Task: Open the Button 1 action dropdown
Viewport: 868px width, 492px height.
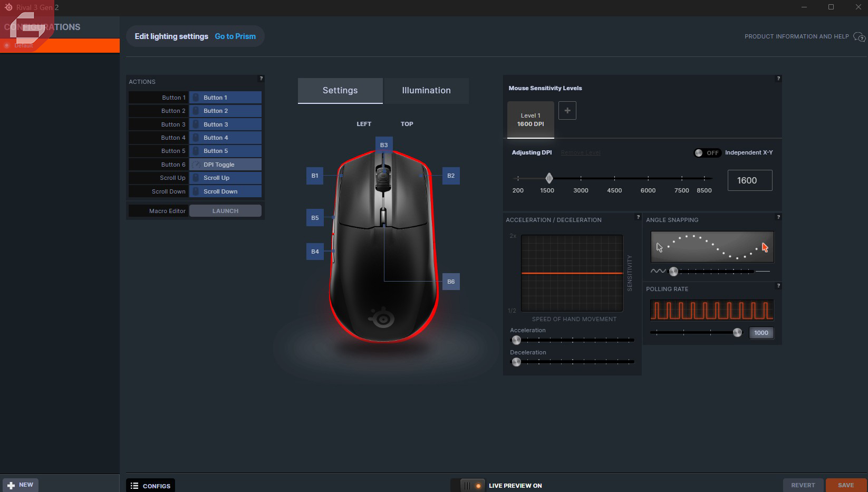Action: pos(225,98)
